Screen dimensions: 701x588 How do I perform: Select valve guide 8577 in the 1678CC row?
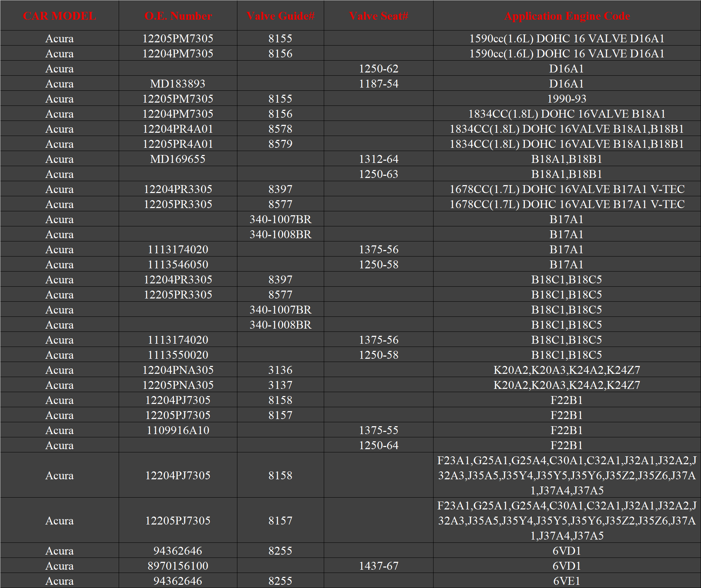pos(280,204)
